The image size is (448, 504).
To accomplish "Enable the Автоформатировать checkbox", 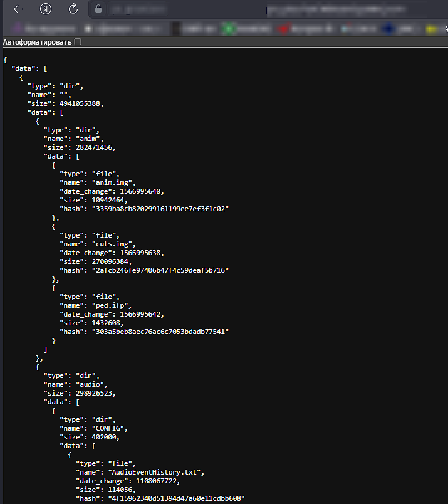I will point(78,41).
